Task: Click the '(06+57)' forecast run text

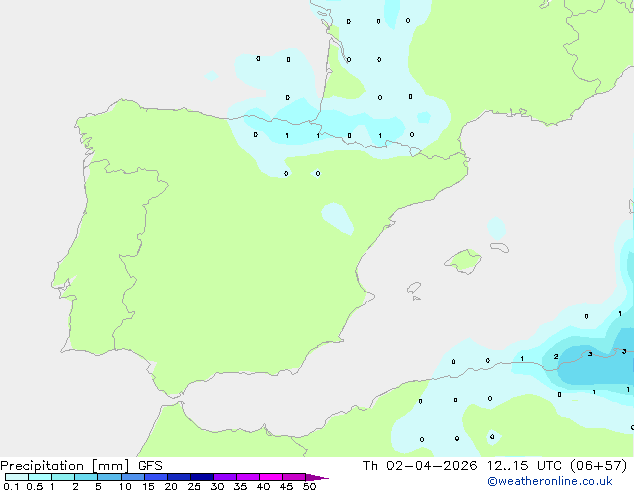Action: tap(598, 466)
